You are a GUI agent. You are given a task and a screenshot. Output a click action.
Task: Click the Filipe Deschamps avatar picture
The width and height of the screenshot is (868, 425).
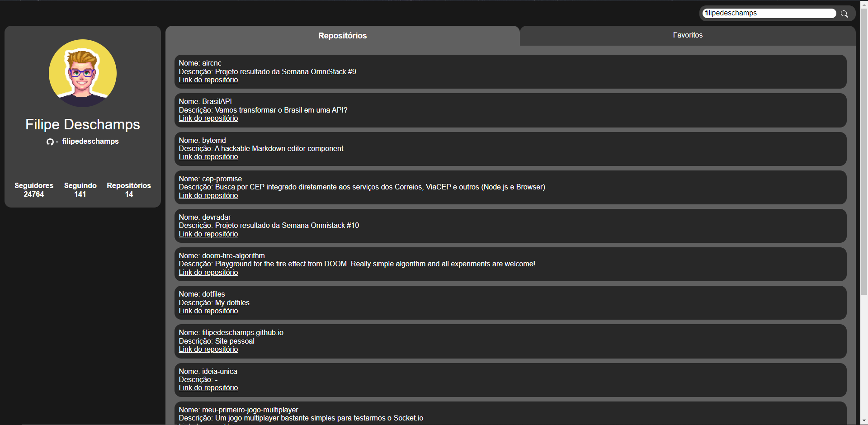(83, 73)
